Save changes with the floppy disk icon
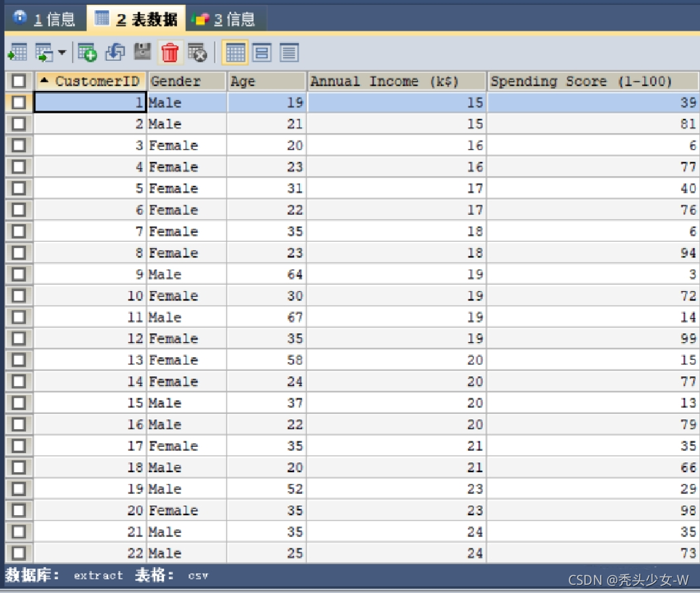This screenshot has width=700, height=593. [142, 52]
